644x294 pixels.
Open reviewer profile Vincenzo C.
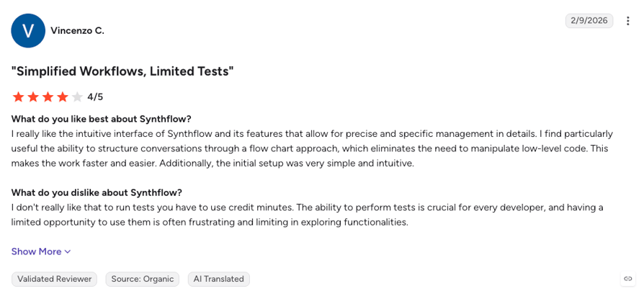pos(77,31)
